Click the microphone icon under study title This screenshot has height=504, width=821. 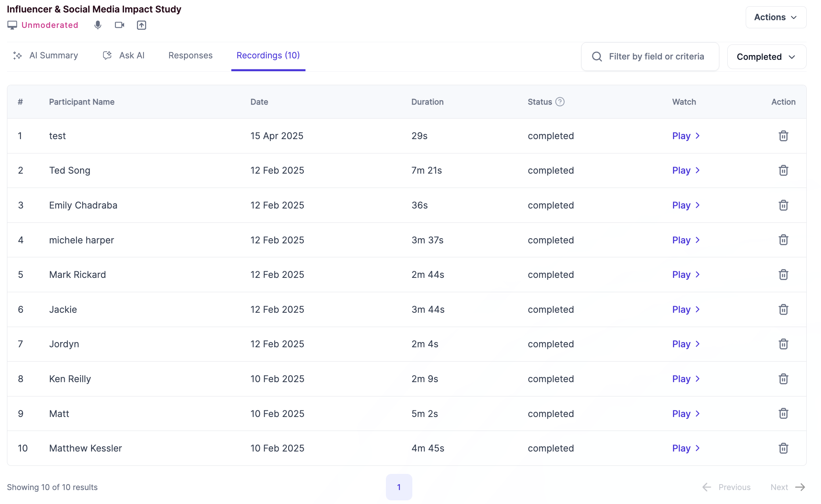[x=98, y=25]
